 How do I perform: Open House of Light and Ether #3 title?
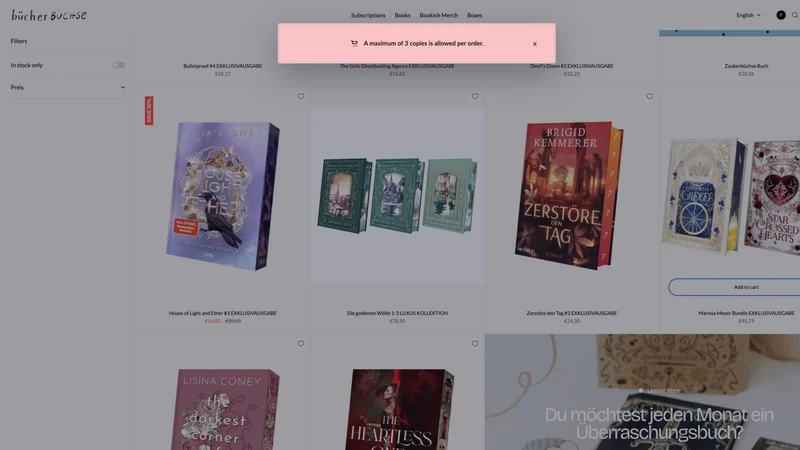tap(222, 313)
